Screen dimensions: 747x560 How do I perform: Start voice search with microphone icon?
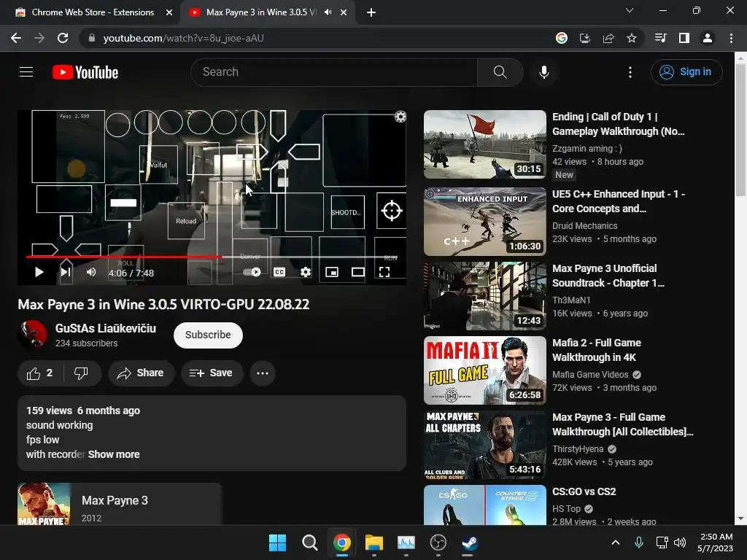(543, 72)
